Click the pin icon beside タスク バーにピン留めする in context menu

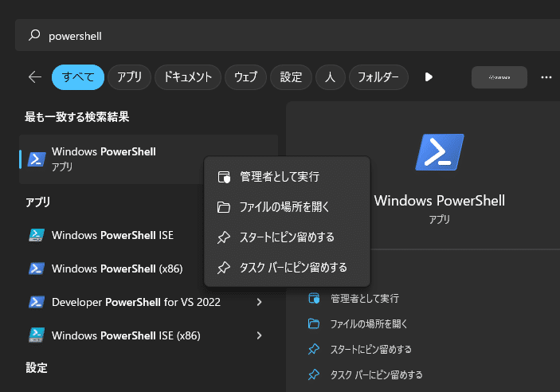click(x=224, y=268)
